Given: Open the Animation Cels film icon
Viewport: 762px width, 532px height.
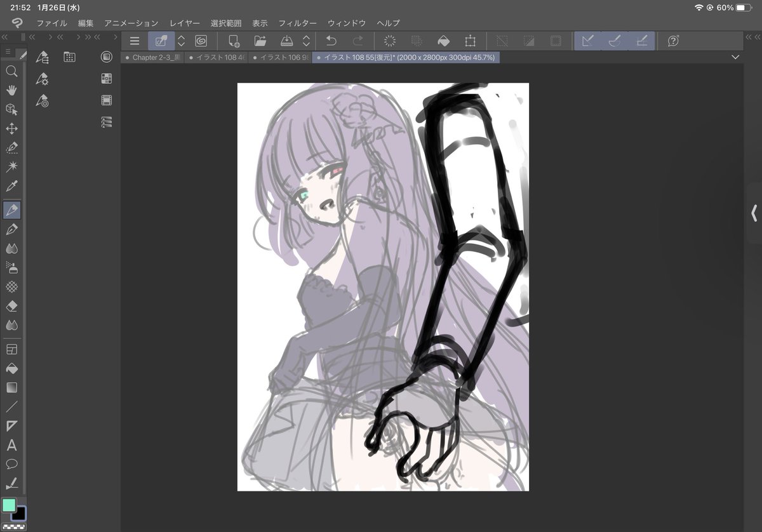Looking at the screenshot, I should point(107,100).
